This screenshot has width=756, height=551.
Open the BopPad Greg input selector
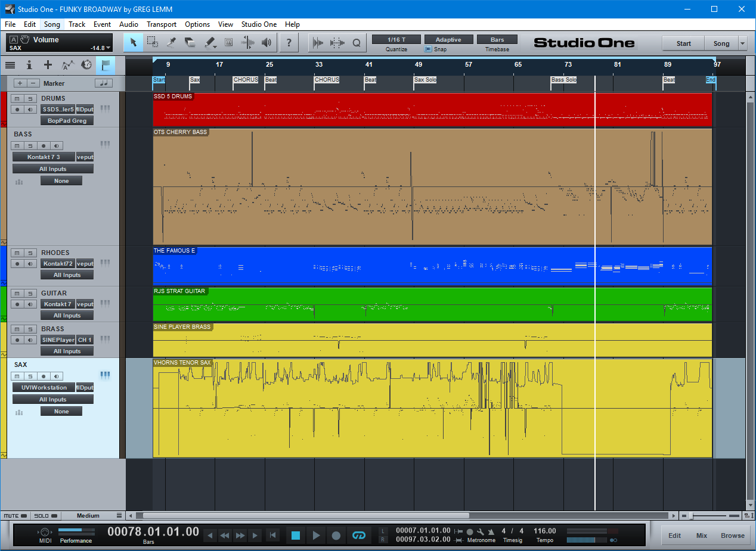click(x=67, y=121)
